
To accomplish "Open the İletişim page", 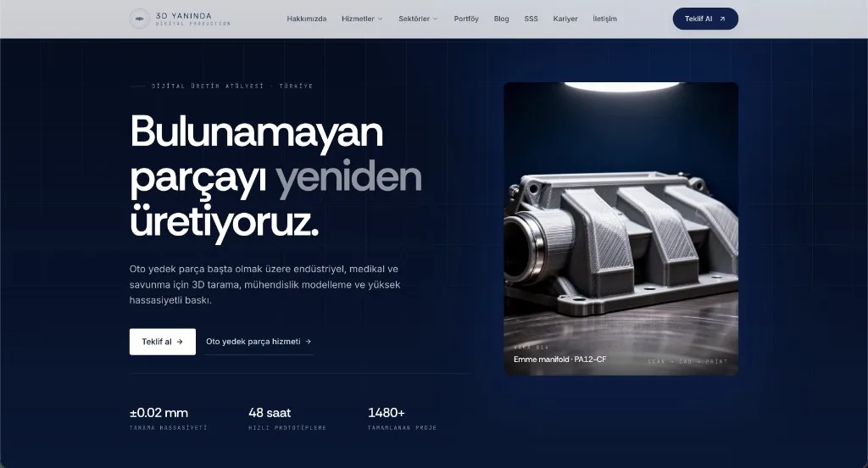I will pos(604,19).
